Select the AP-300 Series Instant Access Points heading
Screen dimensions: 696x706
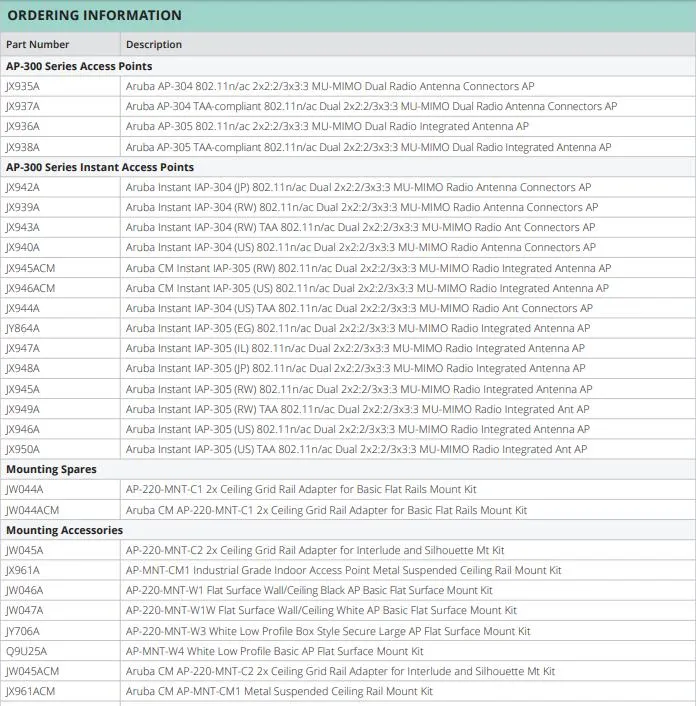tap(100, 167)
